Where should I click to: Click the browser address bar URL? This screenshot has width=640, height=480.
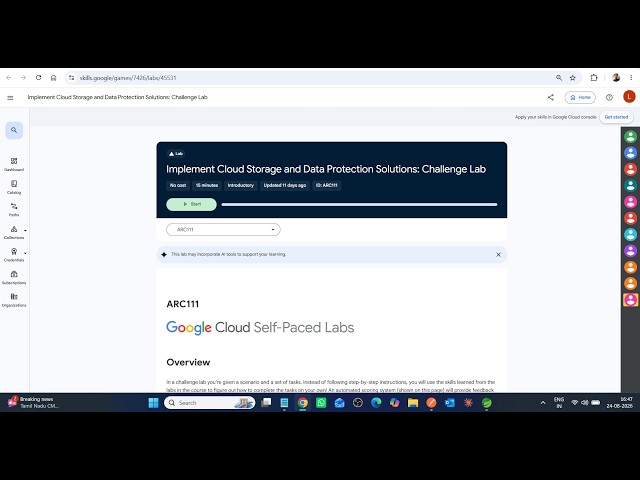tap(128, 78)
